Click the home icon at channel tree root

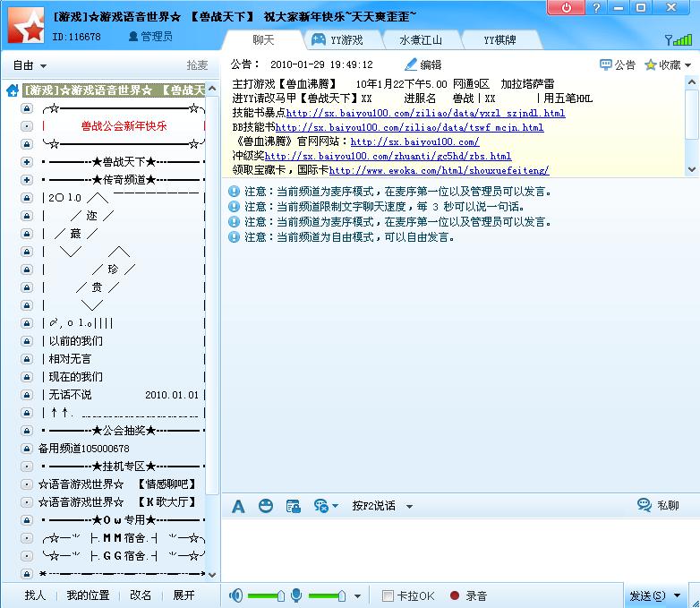(x=13, y=90)
